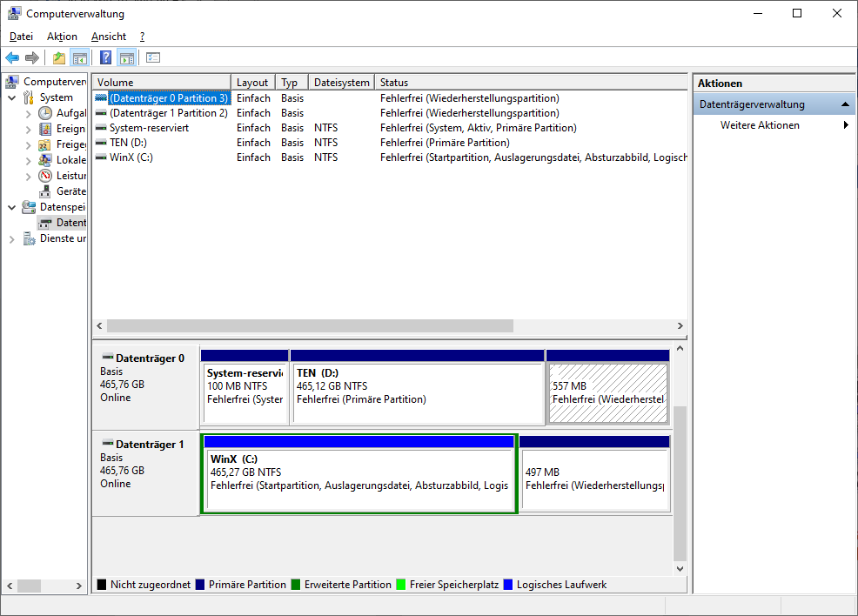Click the tree pane scroll left arrow

click(10, 586)
